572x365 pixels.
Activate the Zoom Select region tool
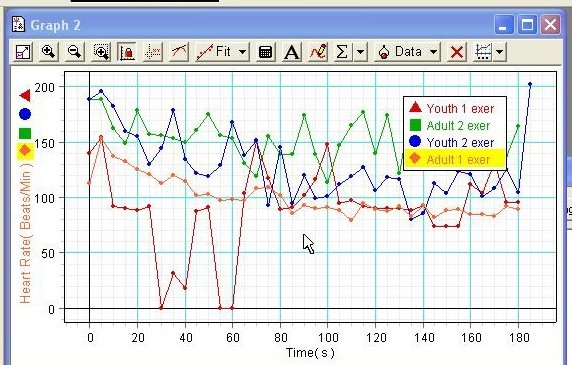click(101, 52)
